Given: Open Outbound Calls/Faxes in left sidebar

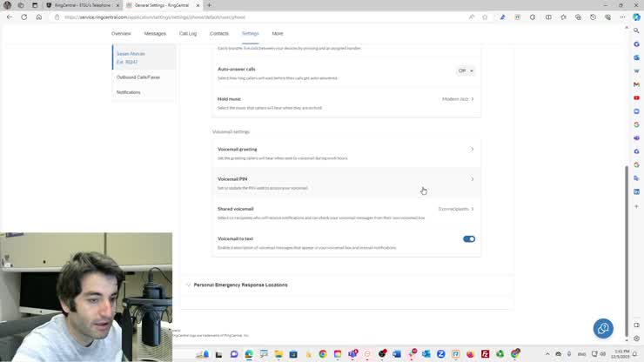Looking at the screenshot, I should [138, 77].
